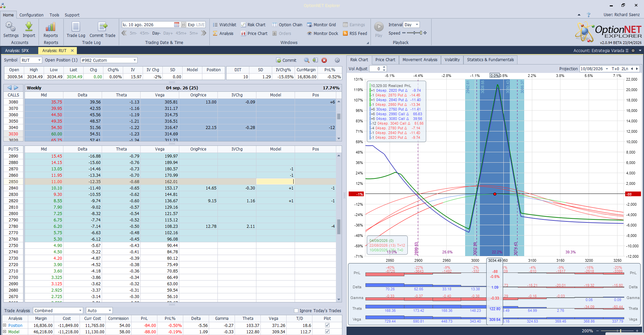Image resolution: width=644 pixels, height=335 pixels.
Task: Expand the Model row in Trade Analysis
Action: tap(5, 332)
